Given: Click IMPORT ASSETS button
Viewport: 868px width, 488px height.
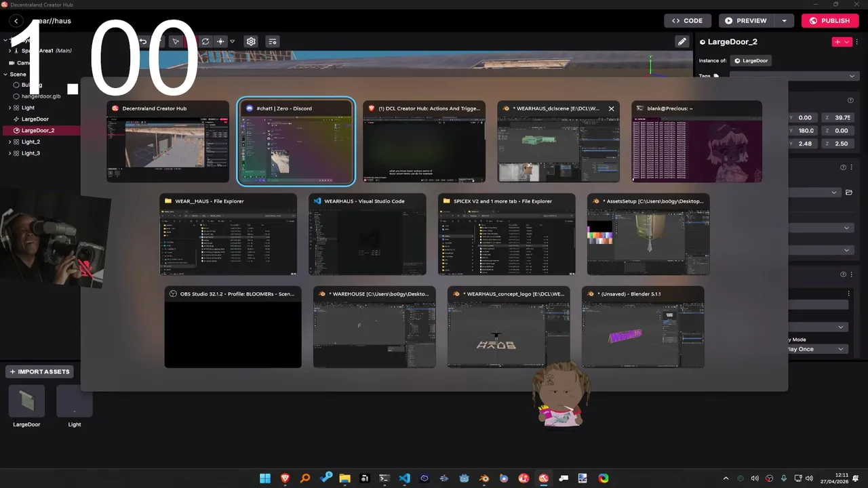Looking at the screenshot, I should 39,371.
